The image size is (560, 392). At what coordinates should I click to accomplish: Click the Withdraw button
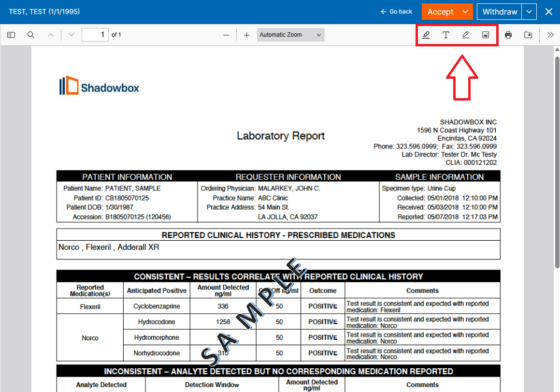500,12
